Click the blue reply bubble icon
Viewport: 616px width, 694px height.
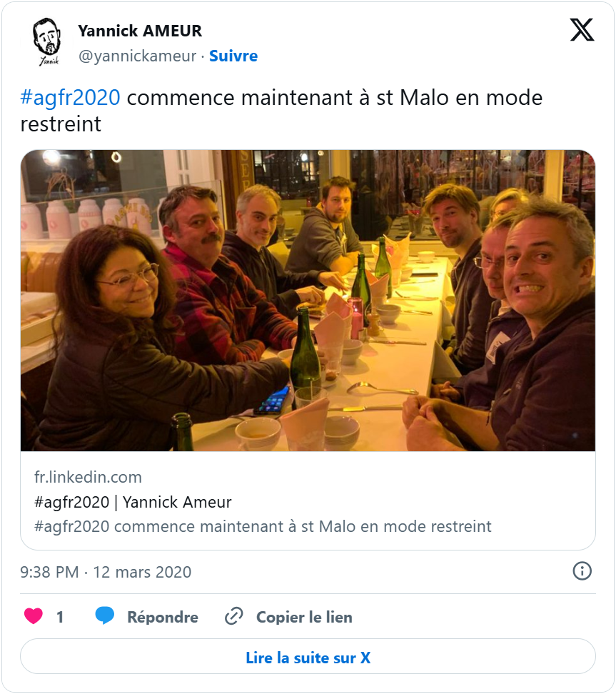(105, 616)
